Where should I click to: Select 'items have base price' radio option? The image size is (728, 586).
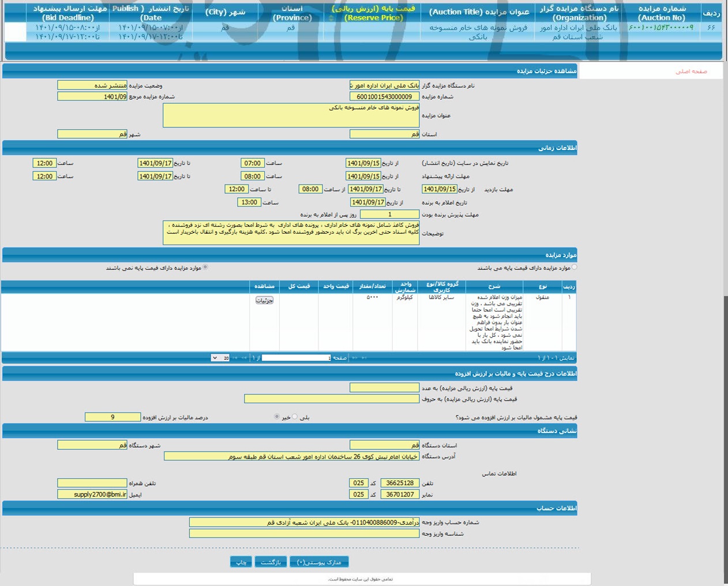click(574, 268)
